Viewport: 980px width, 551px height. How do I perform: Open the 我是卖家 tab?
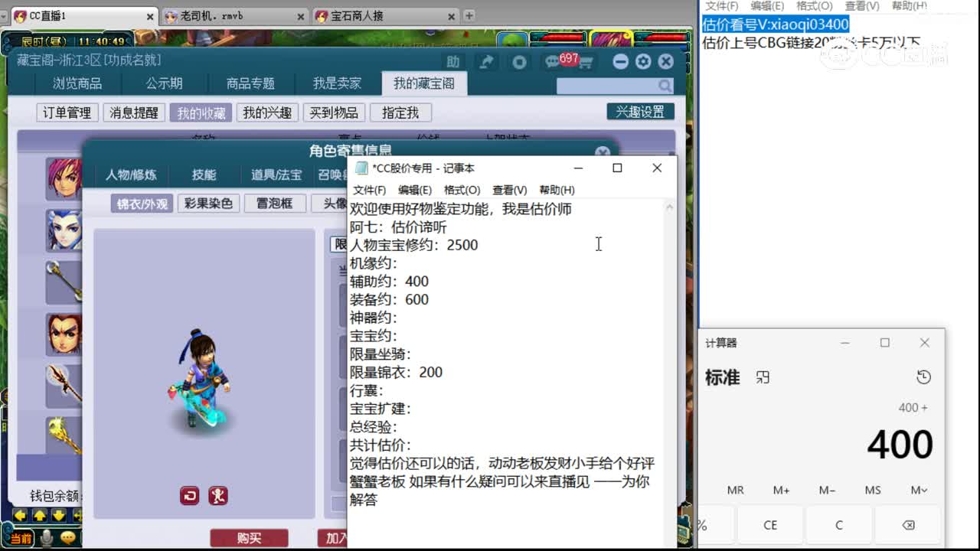click(337, 84)
